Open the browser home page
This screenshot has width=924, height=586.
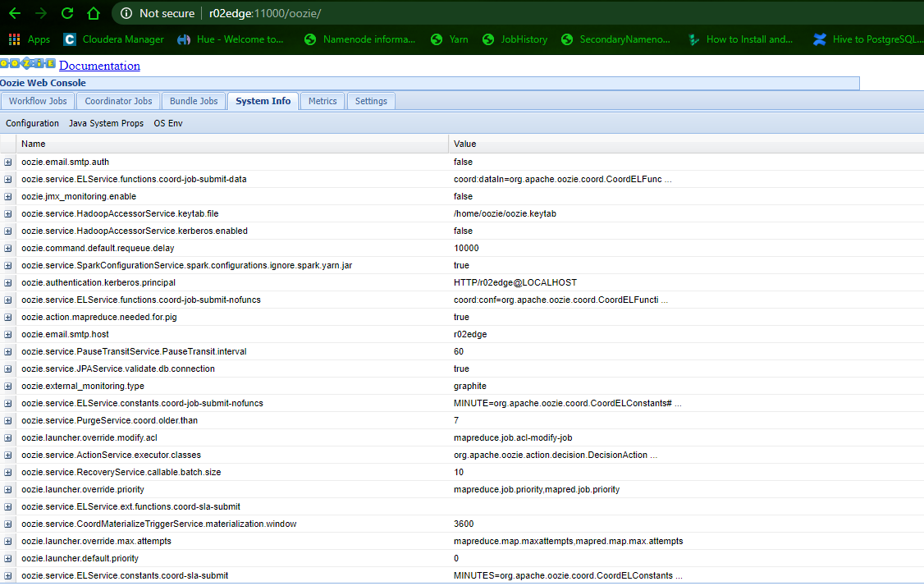(x=93, y=13)
